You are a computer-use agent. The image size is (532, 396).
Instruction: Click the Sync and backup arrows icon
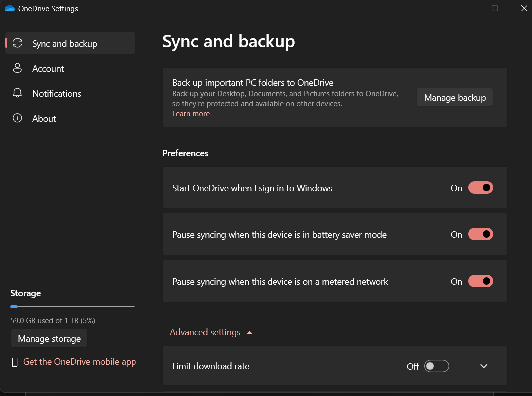(18, 43)
